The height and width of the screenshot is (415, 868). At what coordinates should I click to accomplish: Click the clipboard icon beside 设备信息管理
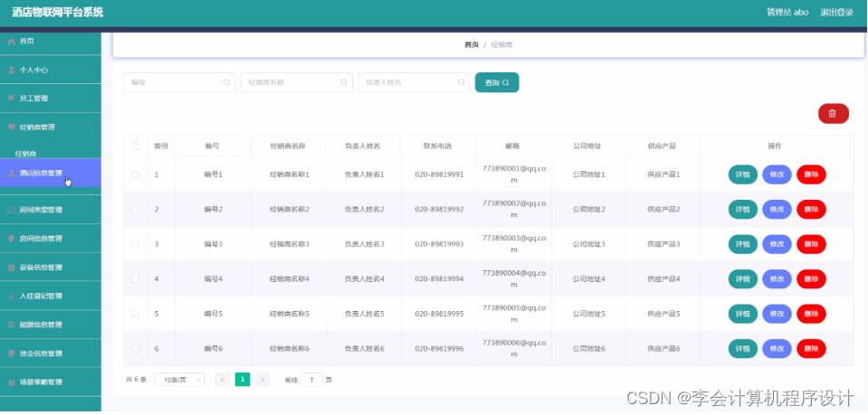click(11, 268)
